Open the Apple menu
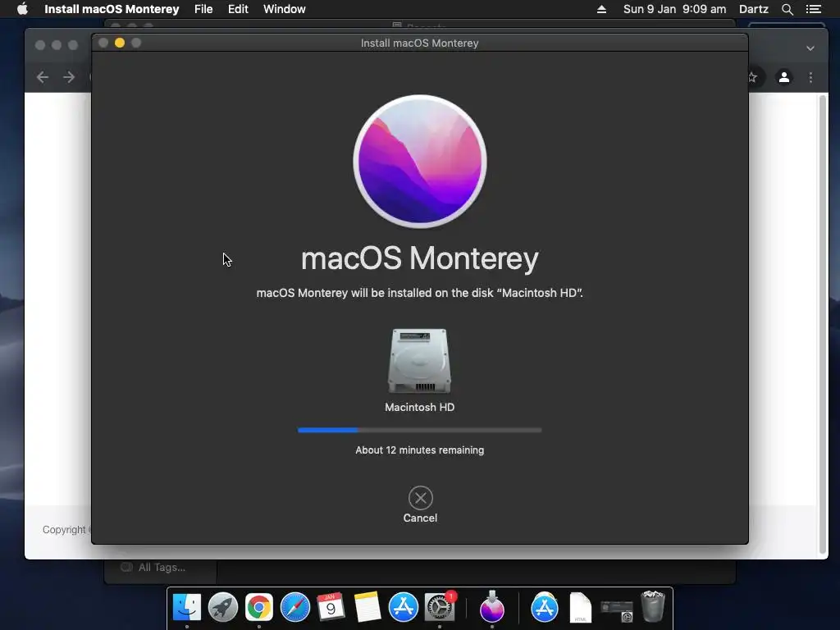Image resolution: width=840 pixels, height=630 pixels. point(22,9)
